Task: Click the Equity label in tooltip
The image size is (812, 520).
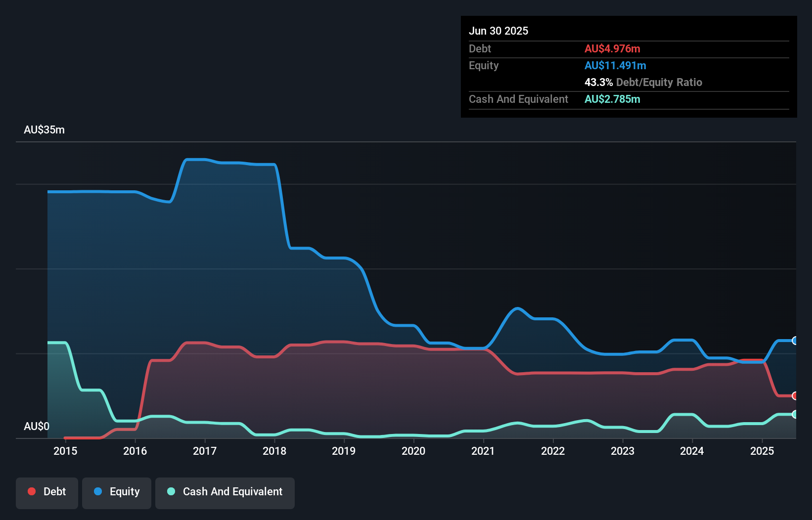Action: click(x=484, y=66)
